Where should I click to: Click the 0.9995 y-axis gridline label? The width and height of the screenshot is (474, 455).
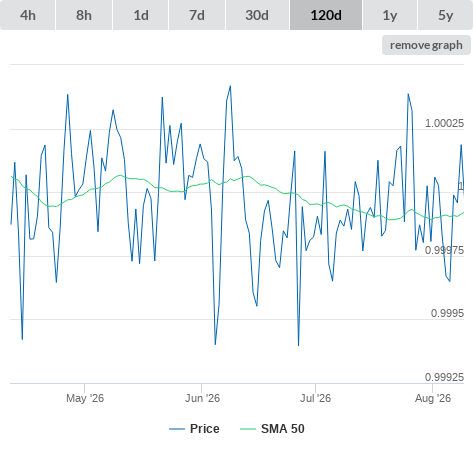coord(447,313)
